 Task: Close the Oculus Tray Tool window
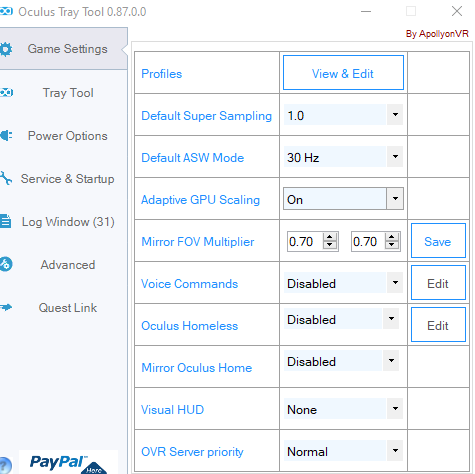[x=457, y=11]
